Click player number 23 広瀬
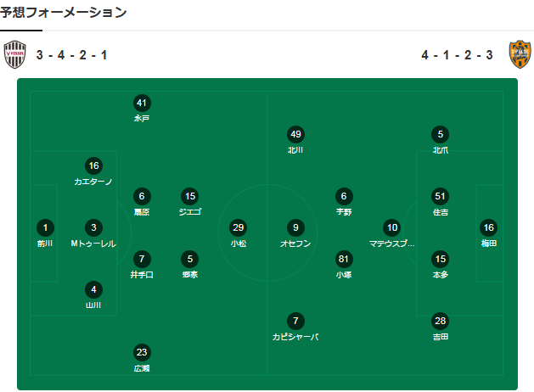The height and width of the screenshot is (392, 534). pos(142,352)
